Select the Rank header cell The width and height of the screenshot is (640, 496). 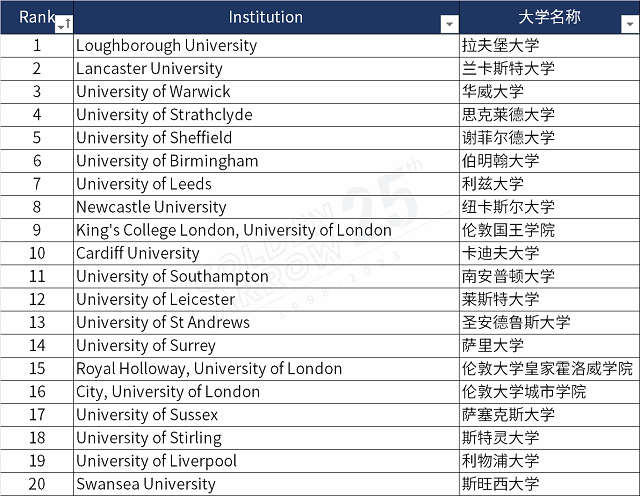click(37, 17)
